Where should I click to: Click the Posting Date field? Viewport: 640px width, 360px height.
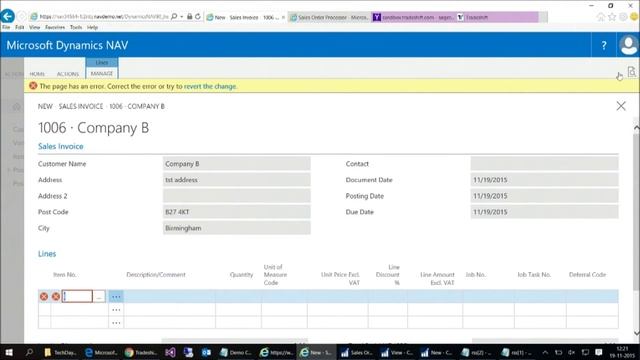coord(544,196)
